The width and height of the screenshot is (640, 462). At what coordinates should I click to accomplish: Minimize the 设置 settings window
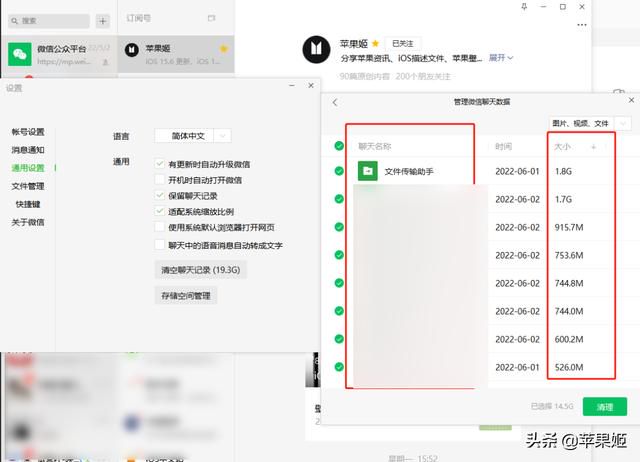pyautogui.click(x=292, y=85)
